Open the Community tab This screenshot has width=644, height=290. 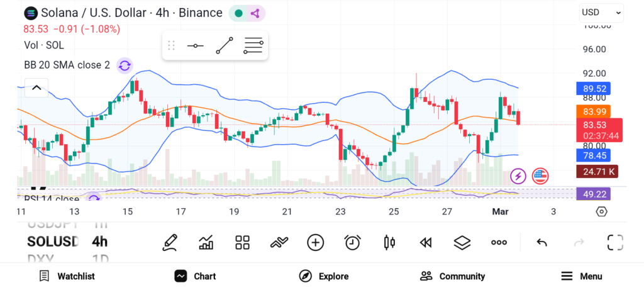[x=452, y=276]
